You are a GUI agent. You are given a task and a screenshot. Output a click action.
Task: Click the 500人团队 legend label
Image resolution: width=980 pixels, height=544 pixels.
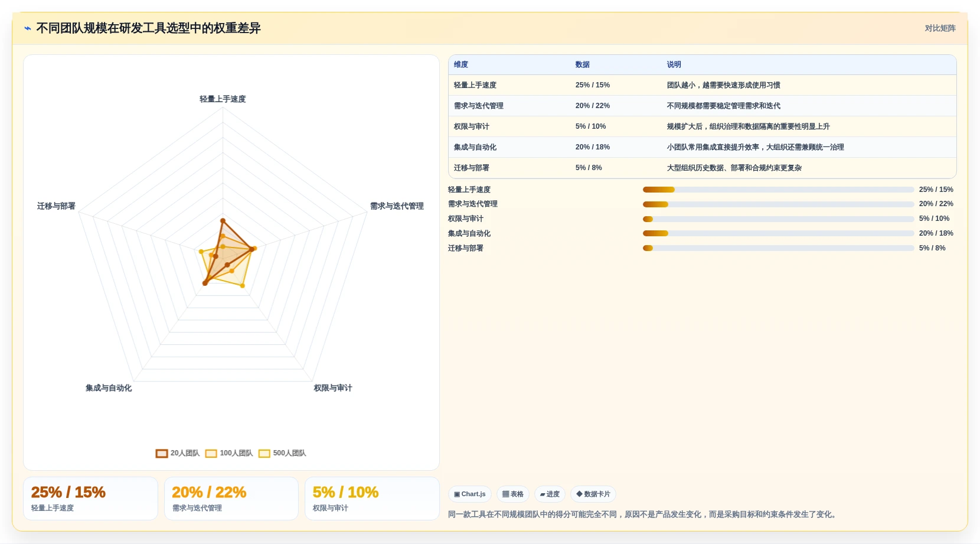[289, 454]
